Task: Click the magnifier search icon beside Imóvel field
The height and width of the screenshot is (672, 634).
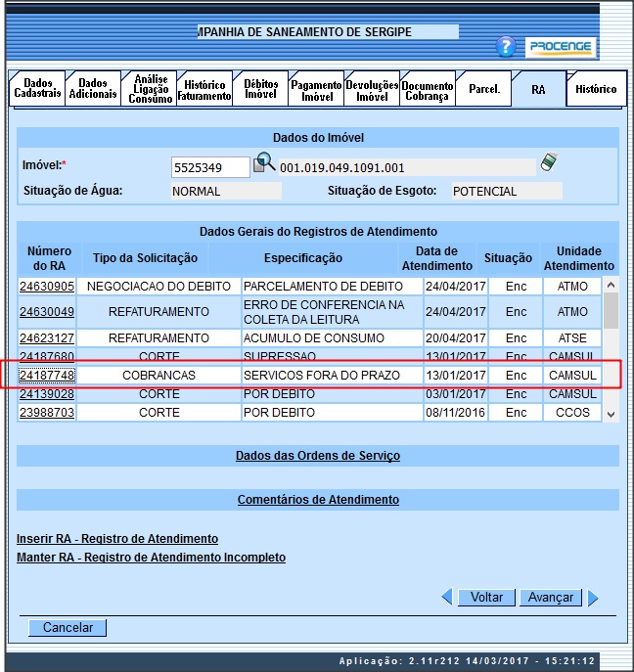Action: [x=264, y=164]
